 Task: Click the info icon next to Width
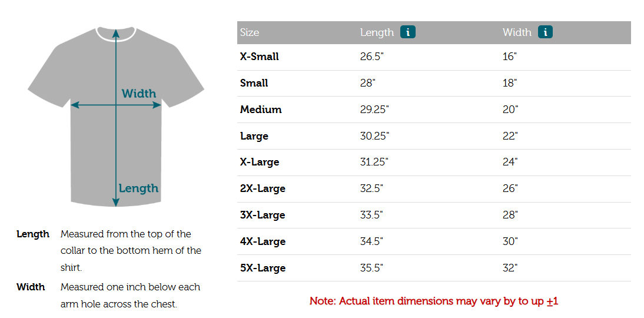[x=545, y=32]
